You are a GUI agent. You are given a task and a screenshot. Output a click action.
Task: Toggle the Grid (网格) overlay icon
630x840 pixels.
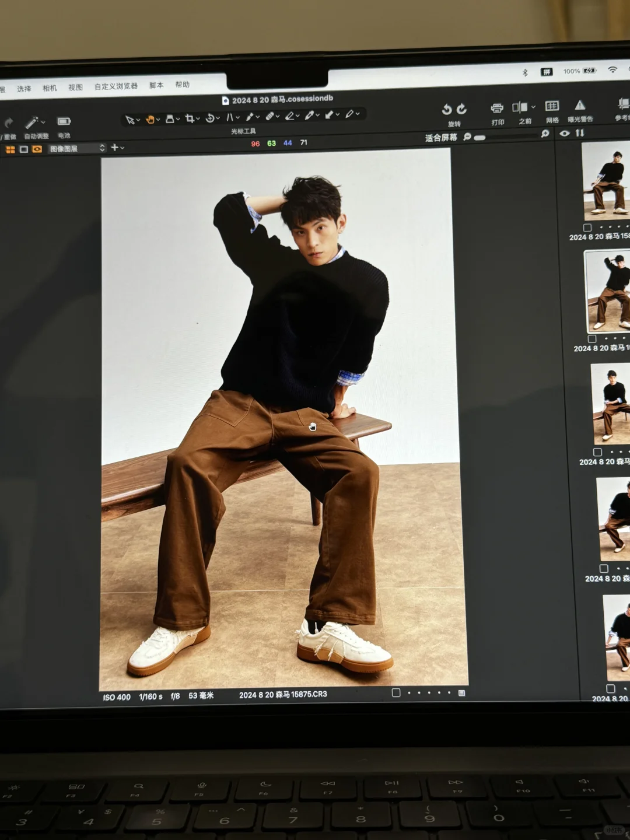click(x=552, y=106)
